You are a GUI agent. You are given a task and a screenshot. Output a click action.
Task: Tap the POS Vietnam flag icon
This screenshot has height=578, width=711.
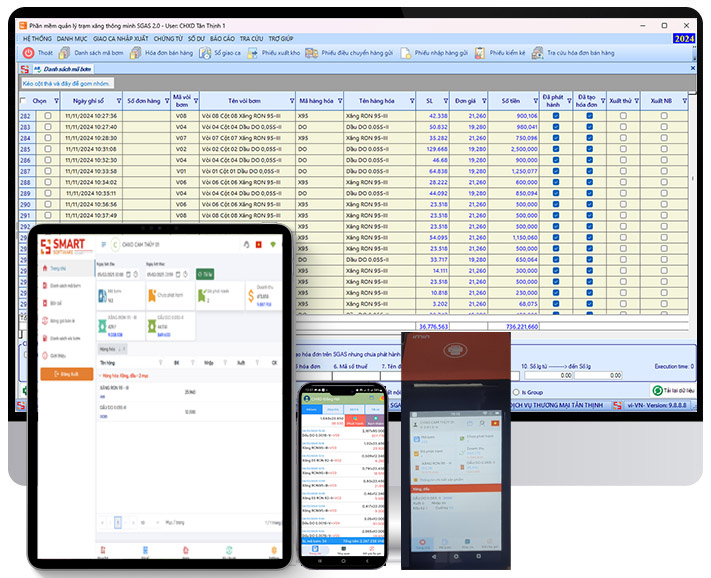pos(495,423)
